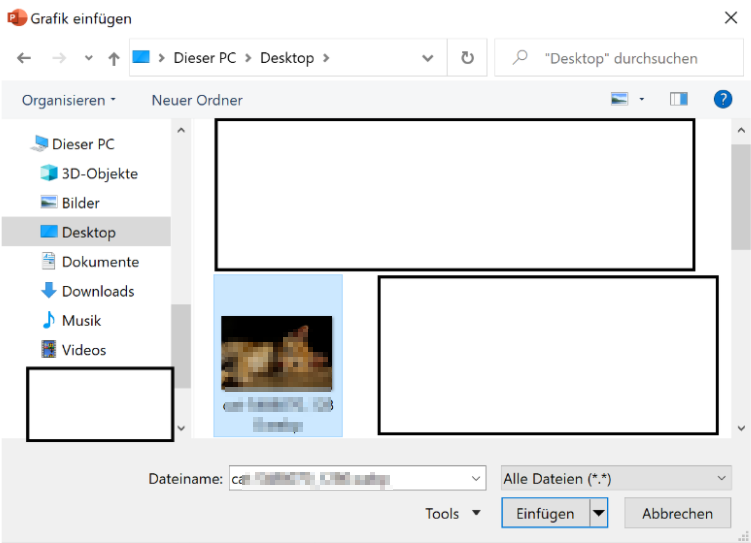Click the forward navigation arrow
Image resolution: width=751 pixels, height=543 pixels.
(x=59, y=58)
